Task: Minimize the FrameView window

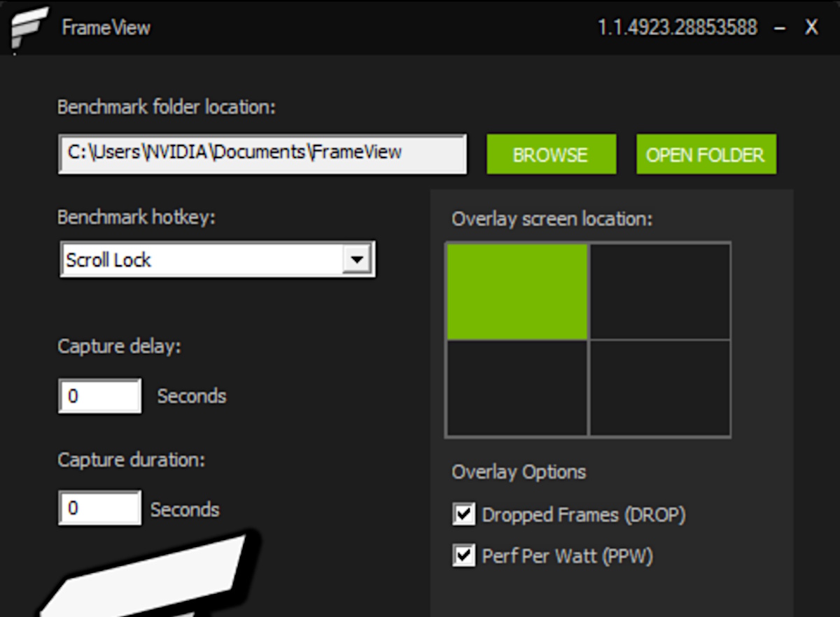Action: pyautogui.click(x=780, y=28)
